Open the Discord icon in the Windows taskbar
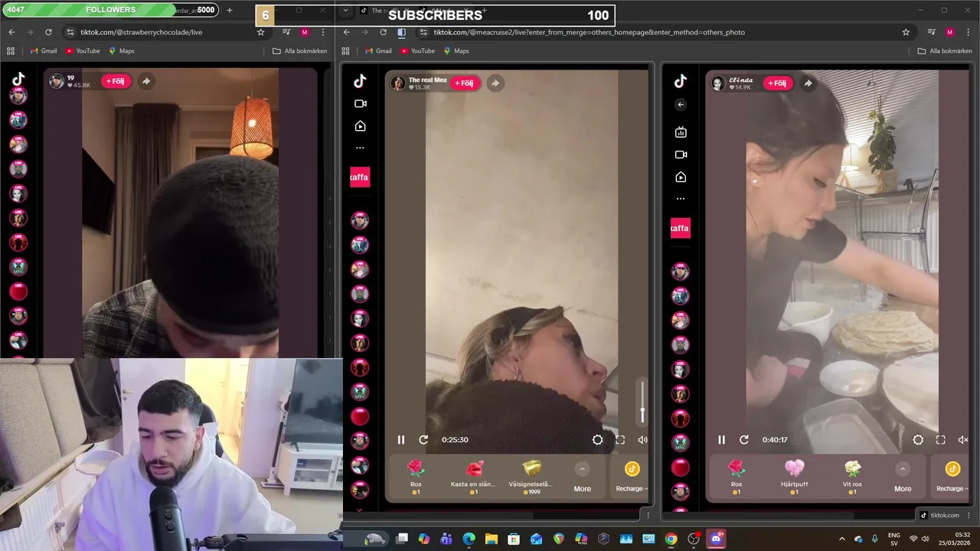The image size is (980, 551). 716,539
